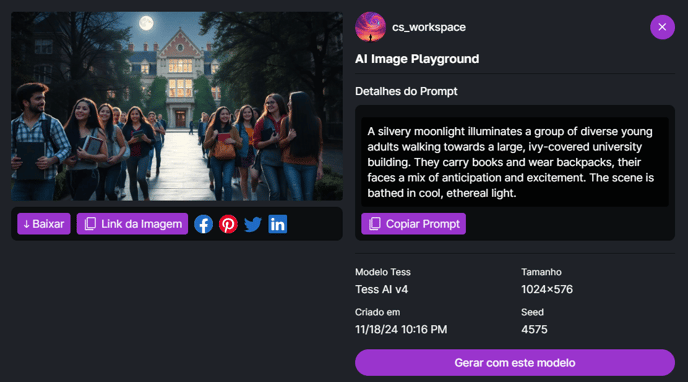Click the seed value 4575
Viewport: 688px width, 382px height.
(x=534, y=329)
